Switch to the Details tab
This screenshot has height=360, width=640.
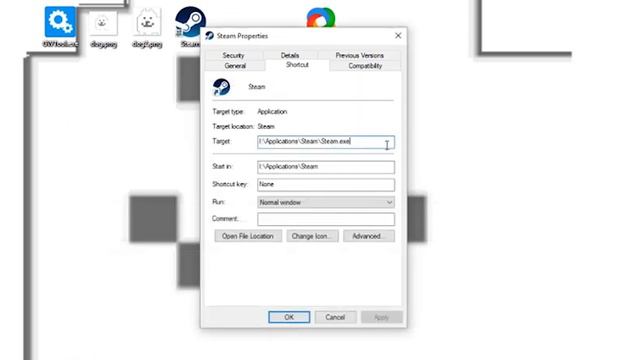(x=290, y=55)
